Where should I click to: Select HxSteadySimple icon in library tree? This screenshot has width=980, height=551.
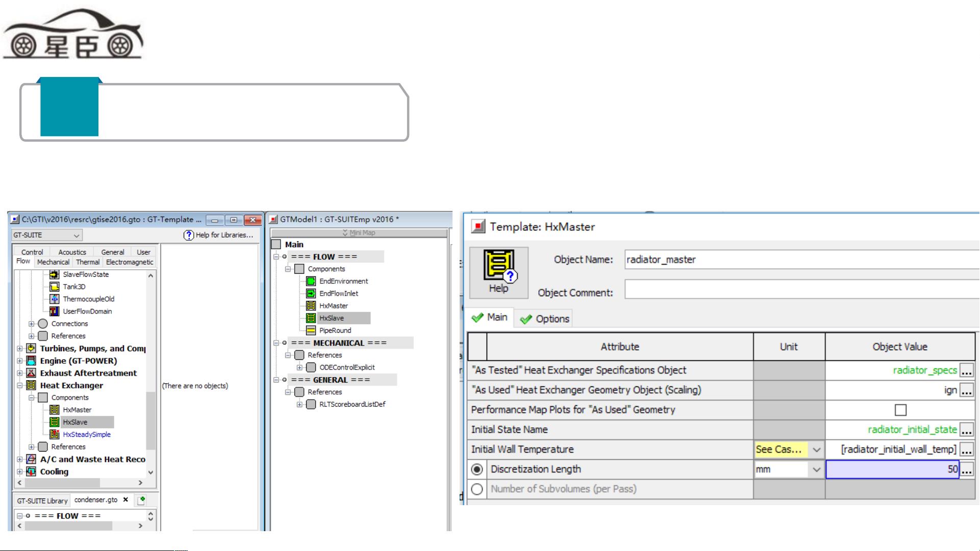[x=55, y=434]
